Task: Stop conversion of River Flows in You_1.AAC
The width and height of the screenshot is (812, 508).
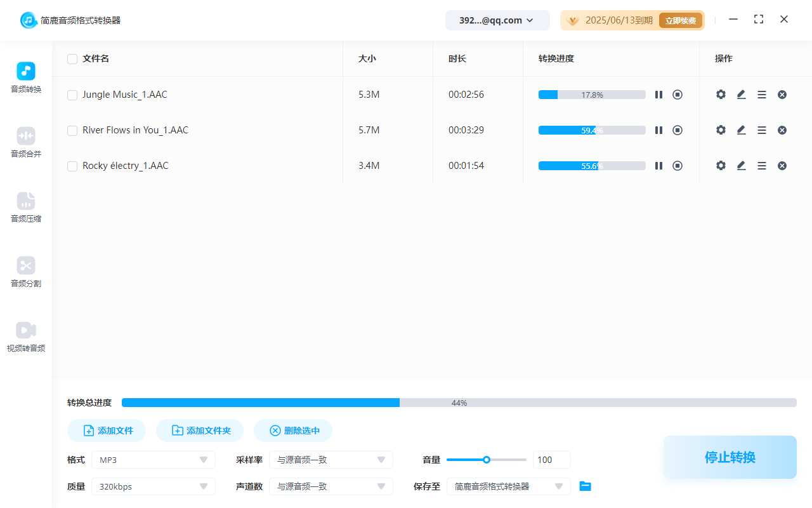Action: [x=678, y=130]
